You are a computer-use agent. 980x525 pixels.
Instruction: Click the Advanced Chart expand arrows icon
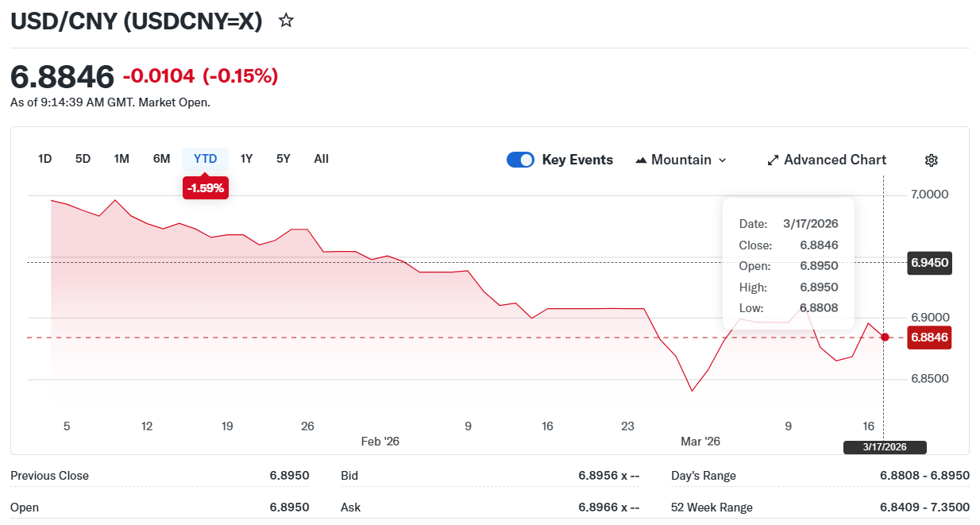[x=773, y=160]
